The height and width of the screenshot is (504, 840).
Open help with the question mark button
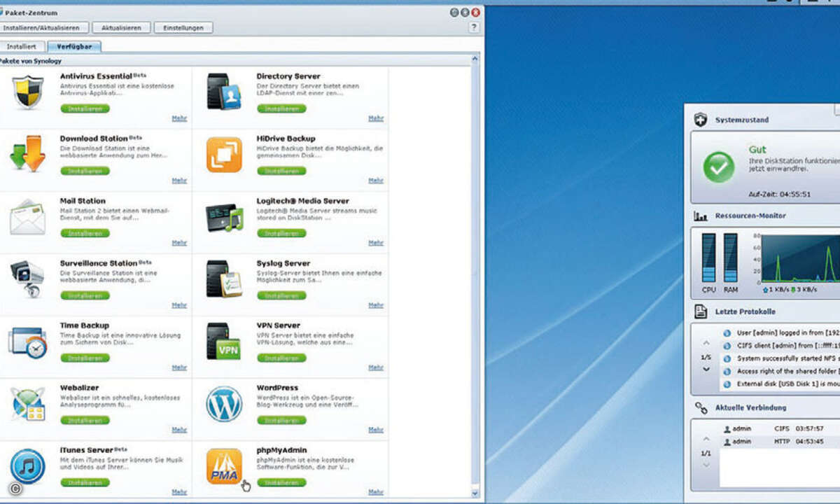click(475, 27)
